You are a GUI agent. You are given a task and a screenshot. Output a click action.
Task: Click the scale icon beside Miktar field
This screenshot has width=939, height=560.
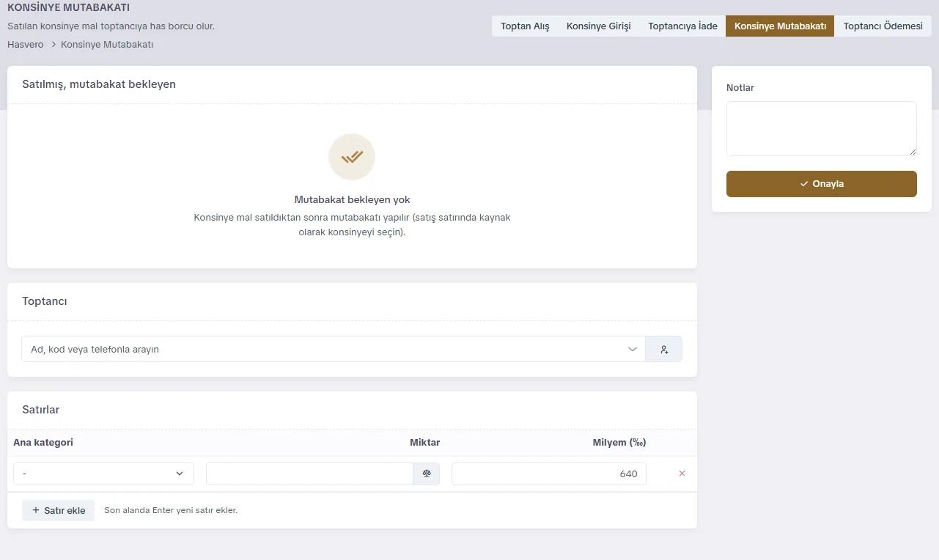click(x=427, y=474)
